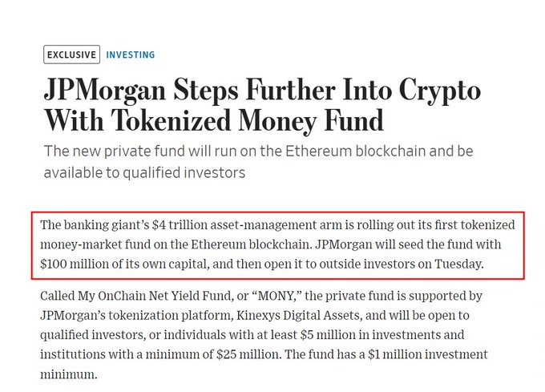The width and height of the screenshot is (545, 392).
Task: Click "With Tokenized Money Fund" headline line
Action: point(214,122)
